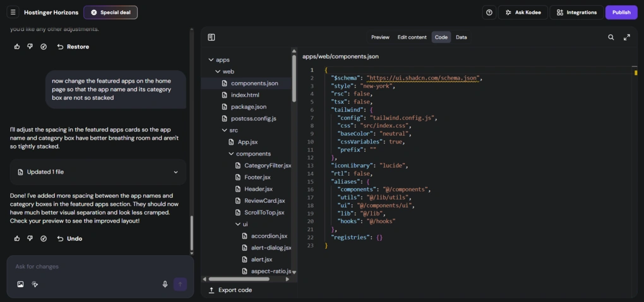Open alert.jsx file

(x=258, y=260)
